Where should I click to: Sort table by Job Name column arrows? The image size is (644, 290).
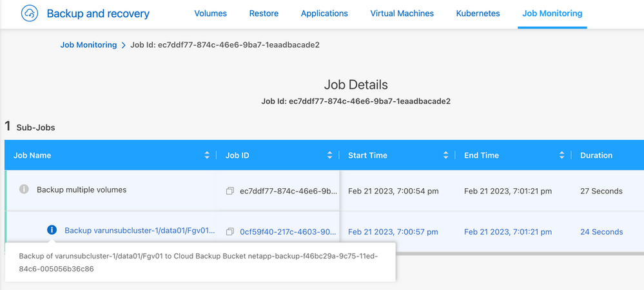[x=207, y=155]
